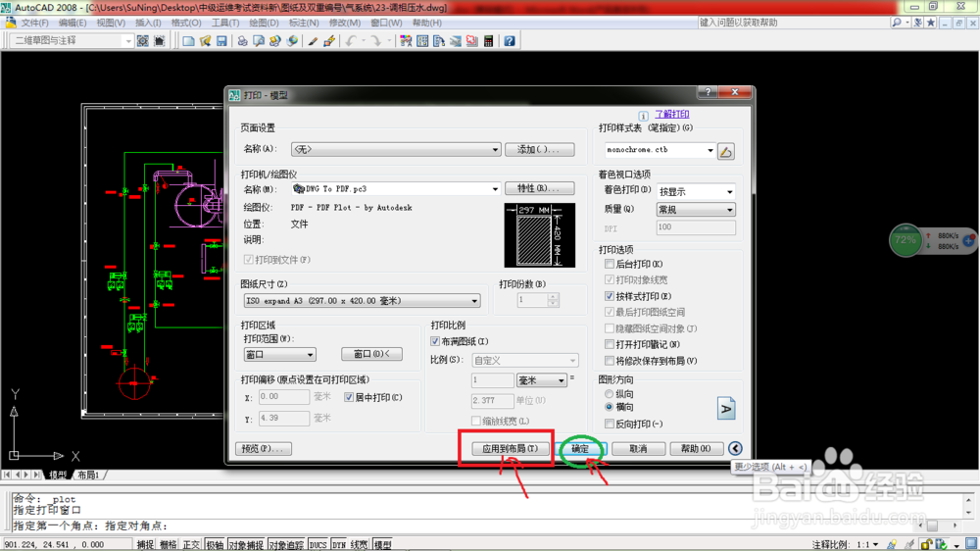
Task: Toggle the 打开打印戳记 checkbox
Action: click(x=610, y=344)
